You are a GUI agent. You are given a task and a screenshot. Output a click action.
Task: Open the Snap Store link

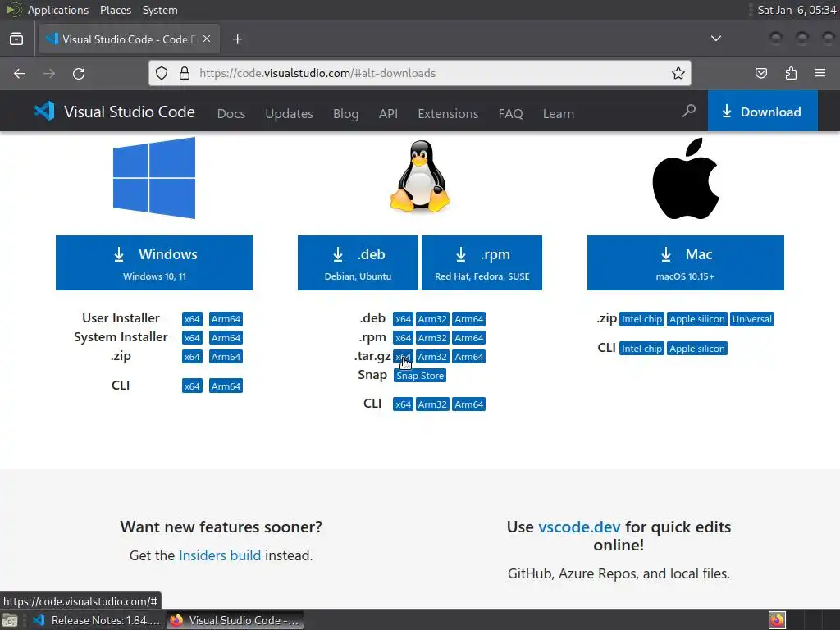point(420,376)
